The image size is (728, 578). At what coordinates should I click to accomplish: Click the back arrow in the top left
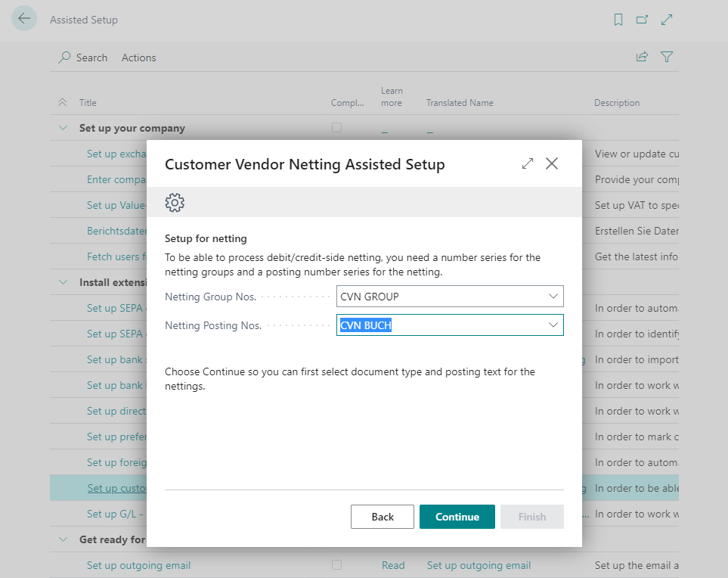(x=23, y=18)
